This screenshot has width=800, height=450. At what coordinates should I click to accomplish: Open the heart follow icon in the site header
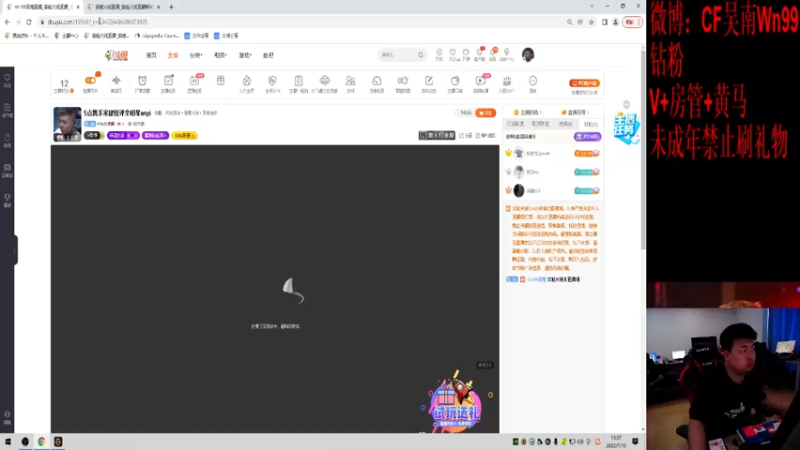(x=453, y=53)
